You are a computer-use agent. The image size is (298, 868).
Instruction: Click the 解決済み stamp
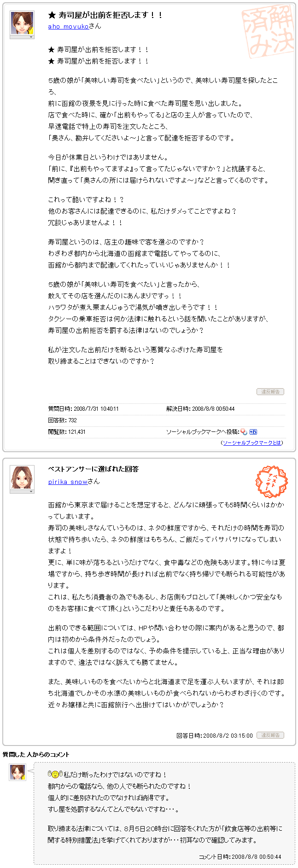coord(268,31)
